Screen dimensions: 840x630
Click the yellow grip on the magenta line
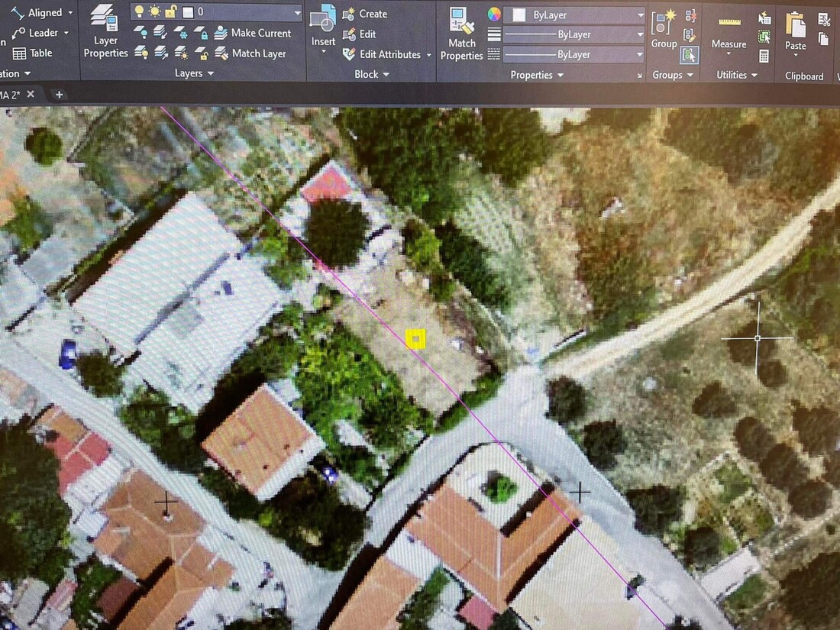(415, 338)
